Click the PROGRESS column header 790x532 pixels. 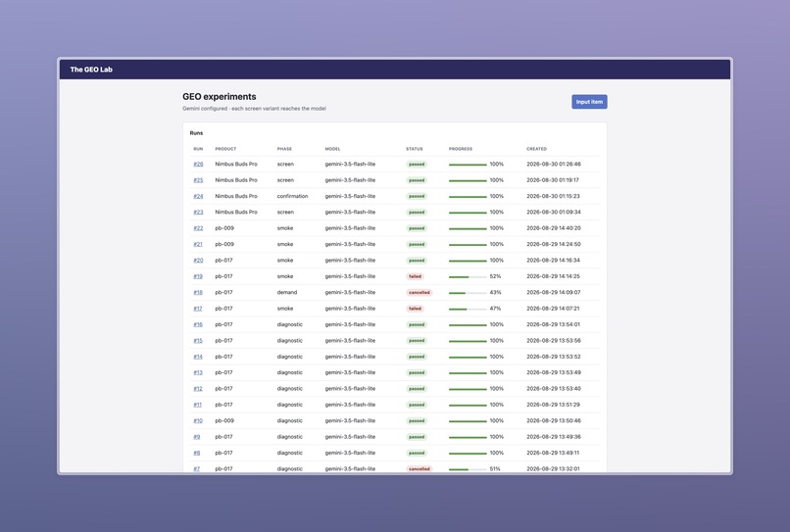pos(461,149)
